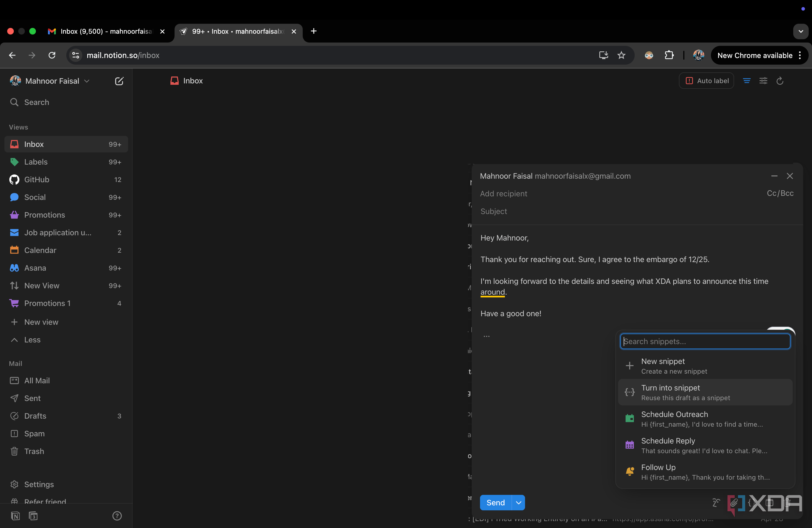Viewport: 812px width, 528px height.
Task: Open the view settings sliders icon
Action: click(x=763, y=81)
